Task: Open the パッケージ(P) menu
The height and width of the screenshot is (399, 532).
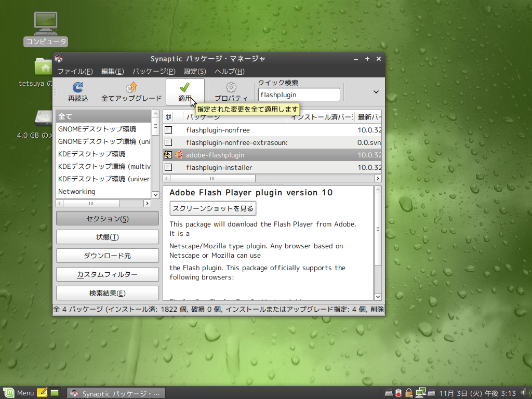Action: (154, 71)
